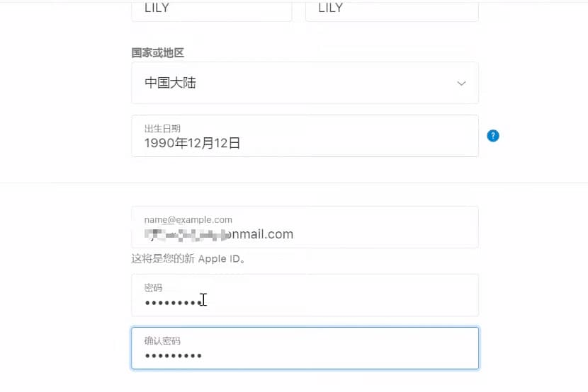Click the left LILY name field

click(212, 11)
